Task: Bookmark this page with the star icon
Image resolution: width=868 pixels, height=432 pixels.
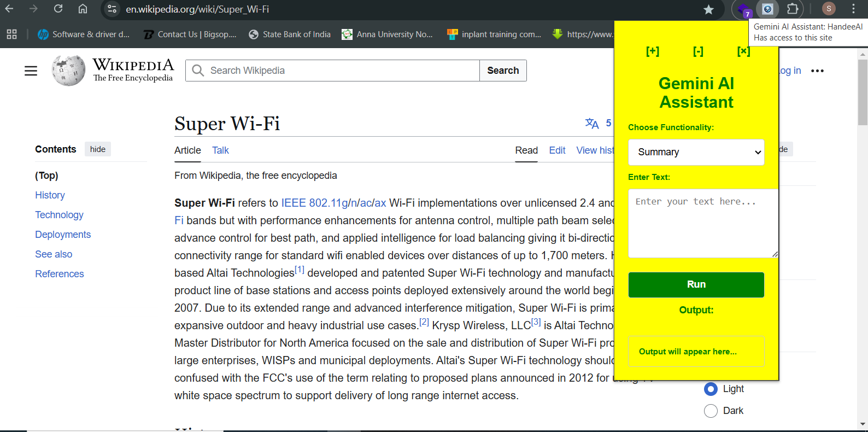Action: pyautogui.click(x=708, y=9)
